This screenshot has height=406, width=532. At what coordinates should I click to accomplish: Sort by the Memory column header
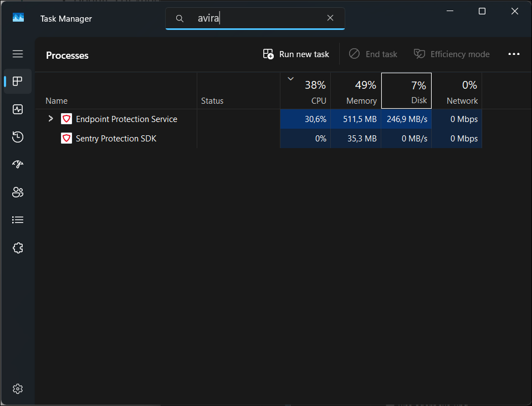pyautogui.click(x=356, y=90)
